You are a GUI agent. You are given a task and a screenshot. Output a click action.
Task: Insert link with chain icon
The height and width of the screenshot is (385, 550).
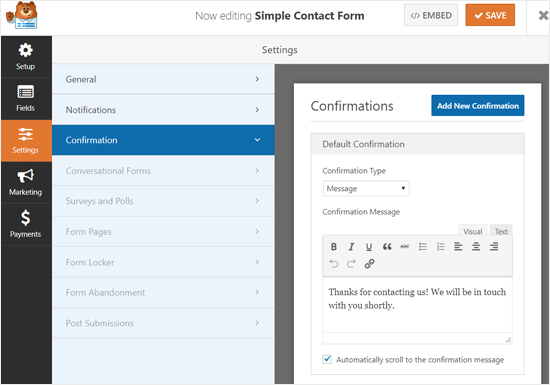pos(369,263)
